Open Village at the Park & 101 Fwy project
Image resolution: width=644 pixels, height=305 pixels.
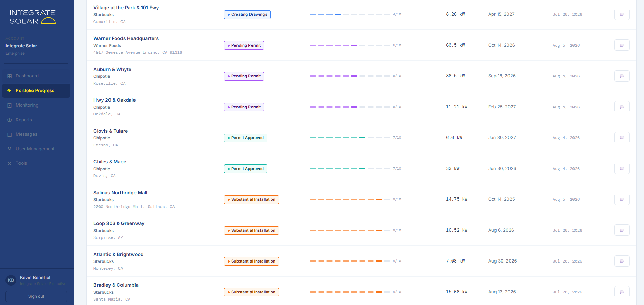pos(126,8)
